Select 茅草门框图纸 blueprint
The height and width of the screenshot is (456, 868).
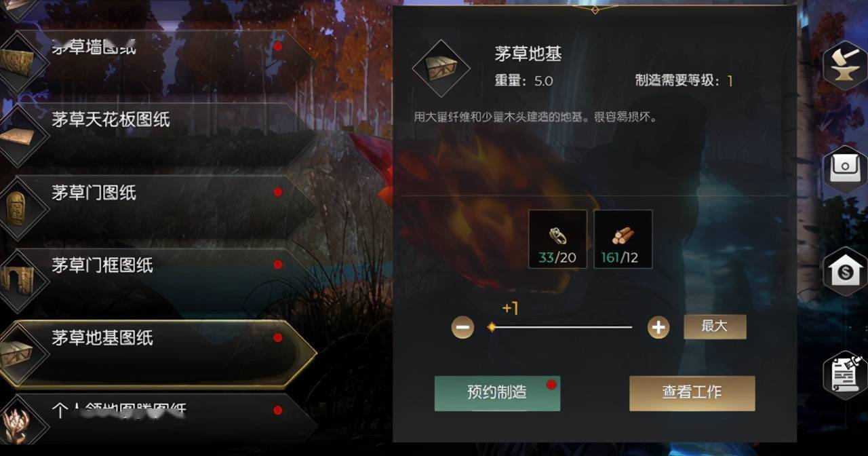click(x=156, y=280)
